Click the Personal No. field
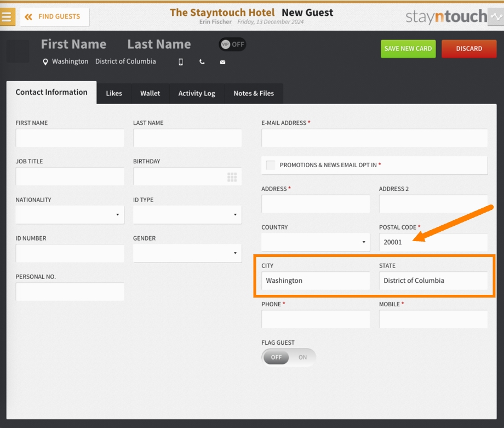 pyautogui.click(x=70, y=292)
